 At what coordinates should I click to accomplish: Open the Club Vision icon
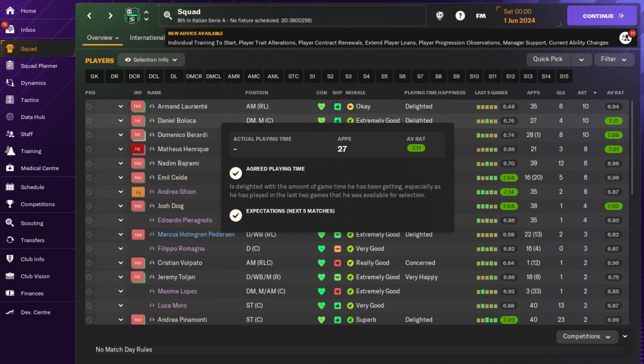coord(10,276)
